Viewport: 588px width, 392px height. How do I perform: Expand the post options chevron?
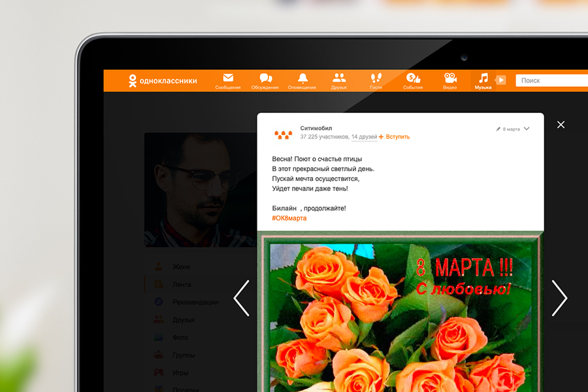pos(527,129)
